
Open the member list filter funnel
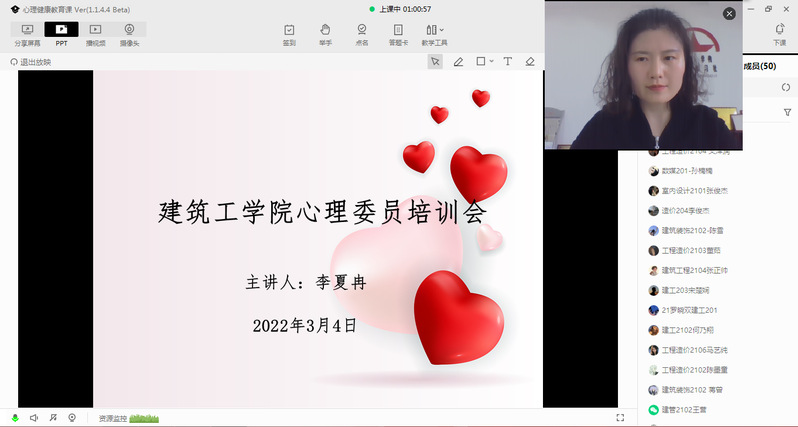click(787, 113)
